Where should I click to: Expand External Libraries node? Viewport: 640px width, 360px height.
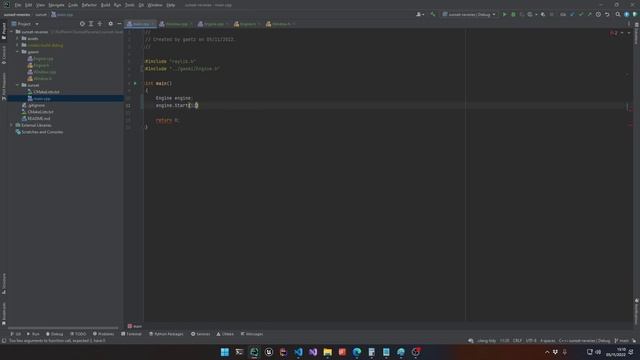(x=12, y=125)
